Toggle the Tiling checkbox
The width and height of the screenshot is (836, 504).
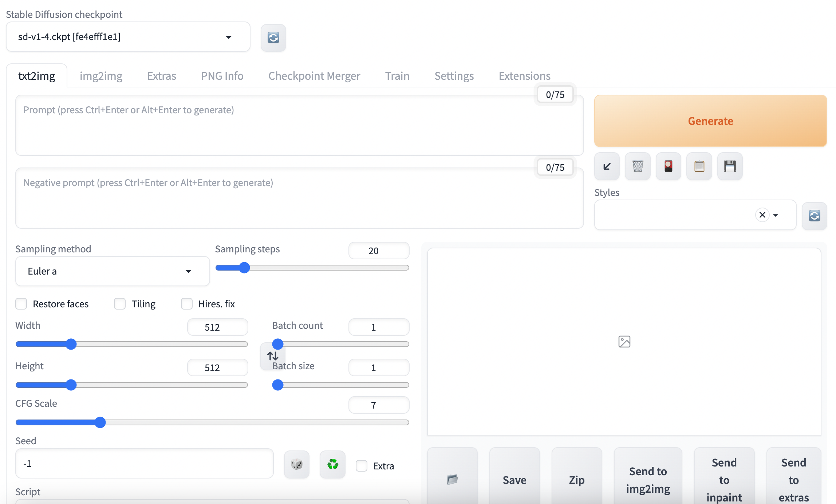pyautogui.click(x=120, y=304)
